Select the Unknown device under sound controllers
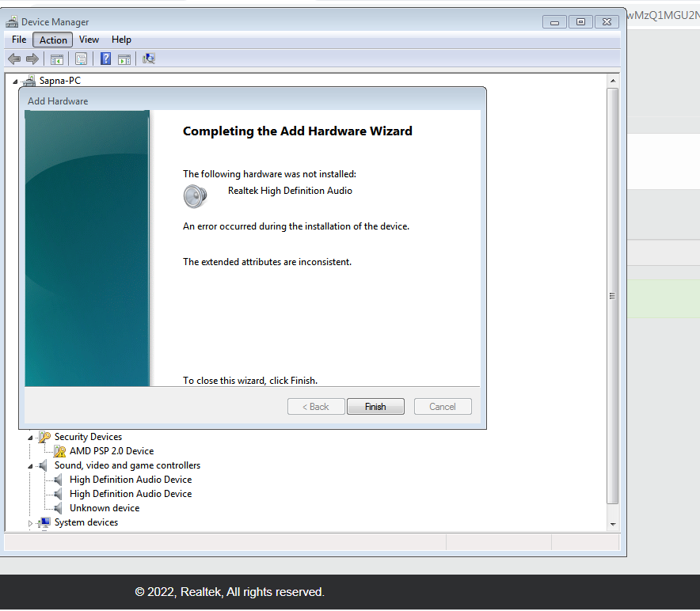 point(104,507)
